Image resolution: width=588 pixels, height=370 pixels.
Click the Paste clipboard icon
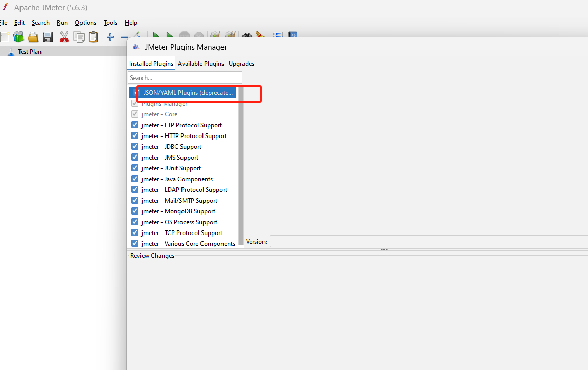click(93, 37)
